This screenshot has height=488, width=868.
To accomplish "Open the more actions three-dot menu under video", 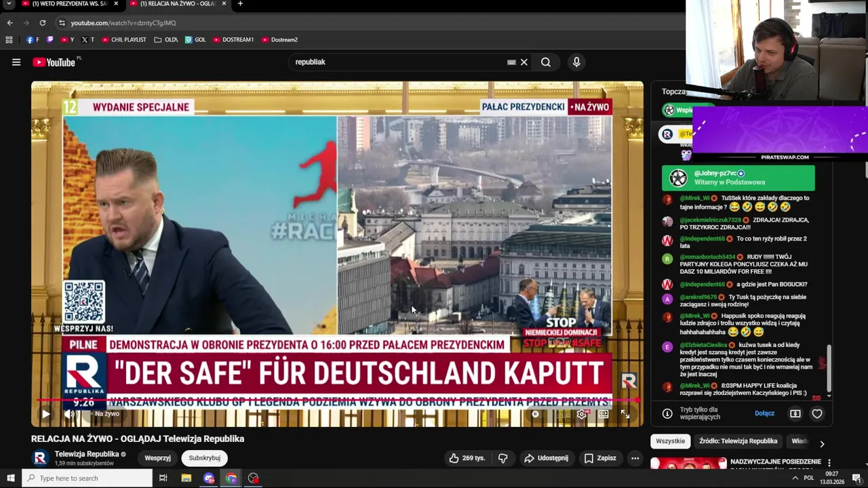I will pos(635,458).
